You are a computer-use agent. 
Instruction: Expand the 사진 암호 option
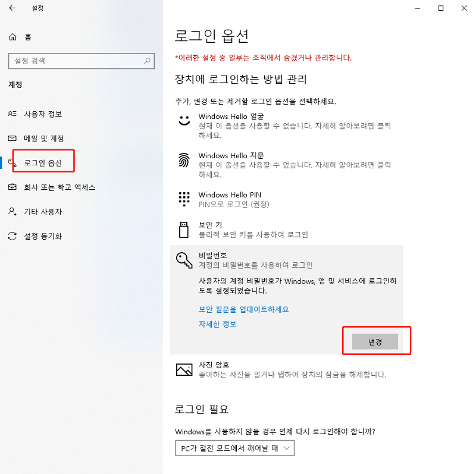tap(287, 369)
